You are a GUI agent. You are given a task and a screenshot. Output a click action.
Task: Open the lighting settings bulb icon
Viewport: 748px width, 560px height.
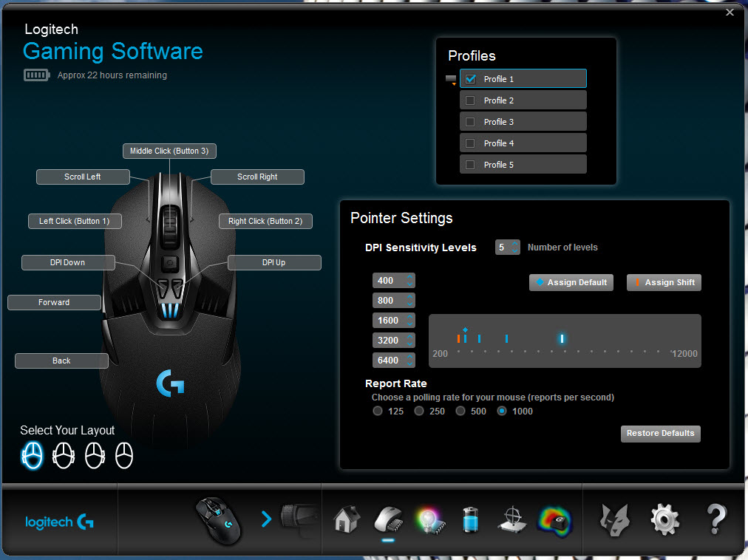(x=430, y=520)
